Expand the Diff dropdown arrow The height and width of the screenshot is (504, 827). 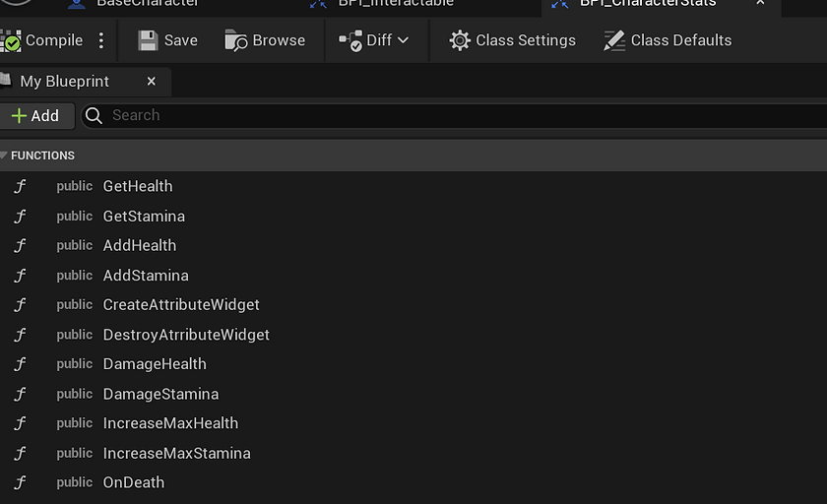point(404,40)
